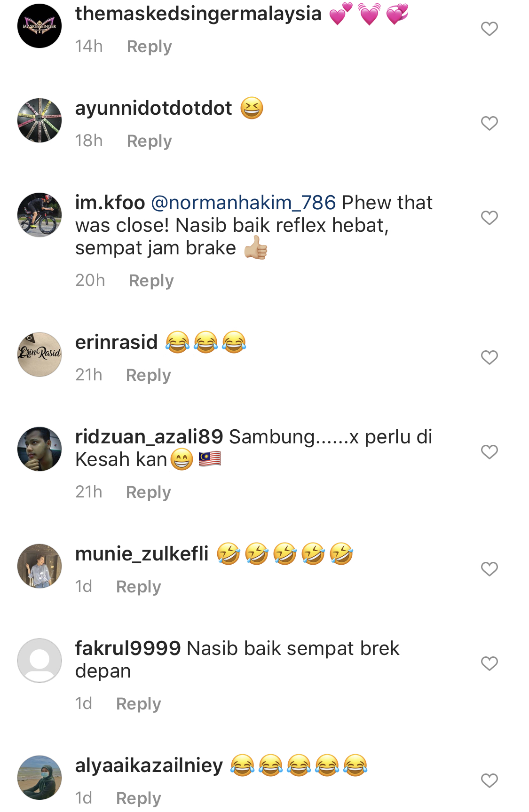Viewport: 529px width, 812px height.
Task: Reply to ridzuan_azali89's comment
Action: click(x=149, y=492)
